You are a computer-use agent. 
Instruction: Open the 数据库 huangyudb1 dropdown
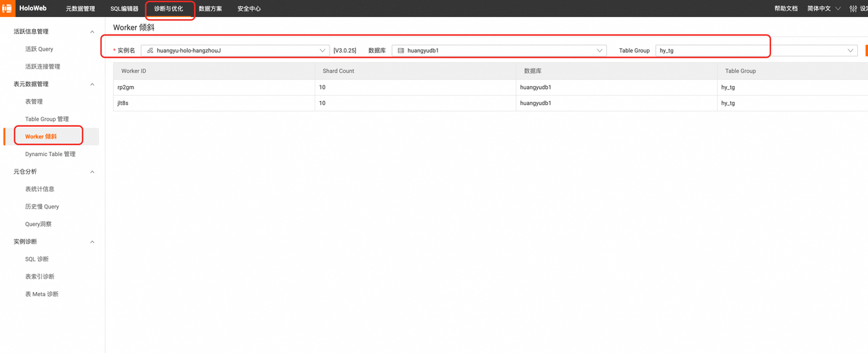(x=499, y=50)
